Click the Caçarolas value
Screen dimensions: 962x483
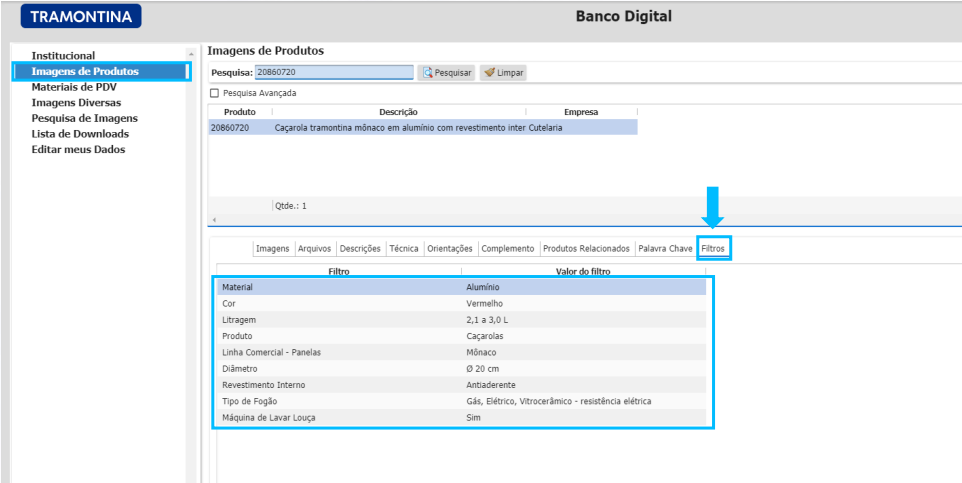485,336
